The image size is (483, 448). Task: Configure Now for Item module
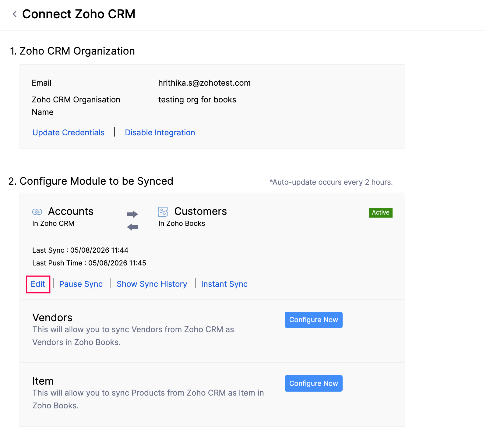tap(314, 383)
